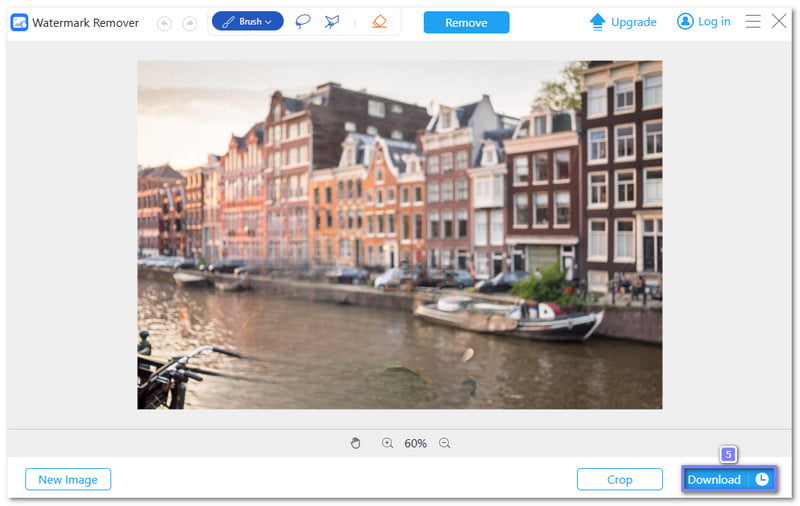The height and width of the screenshot is (506, 800).
Task: Zoom out with the magnifier minus icon
Action: tap(445, 443)
